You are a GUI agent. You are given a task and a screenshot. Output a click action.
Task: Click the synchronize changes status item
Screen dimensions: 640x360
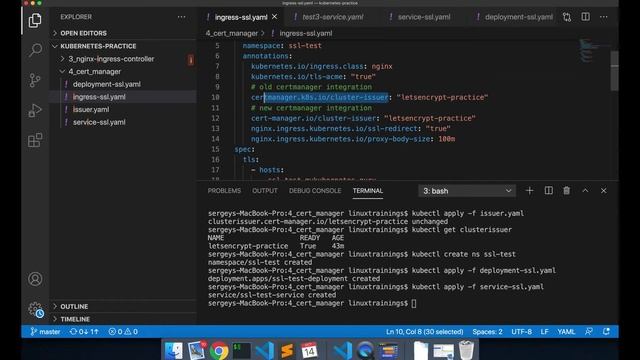[84, 331]
